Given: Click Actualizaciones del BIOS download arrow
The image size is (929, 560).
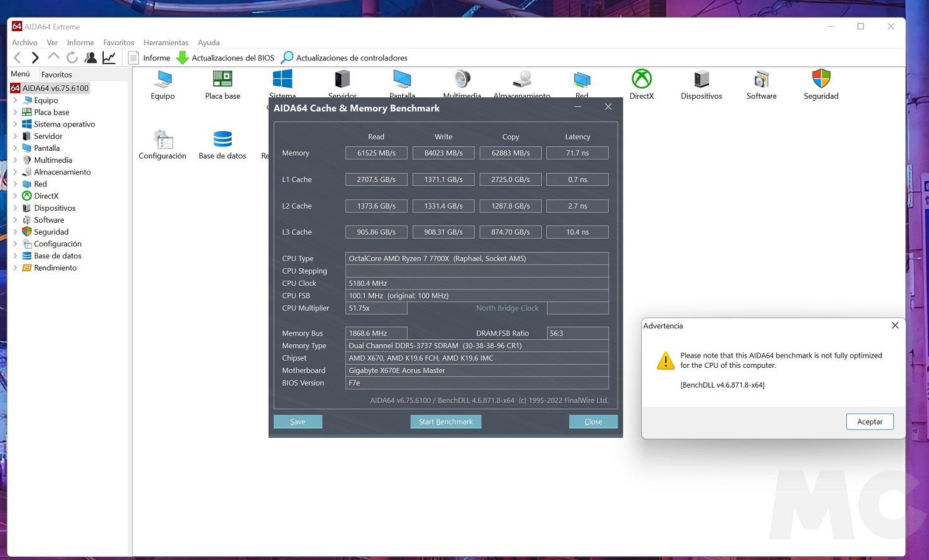Looking at the screenshot, I should coord(182,58).
